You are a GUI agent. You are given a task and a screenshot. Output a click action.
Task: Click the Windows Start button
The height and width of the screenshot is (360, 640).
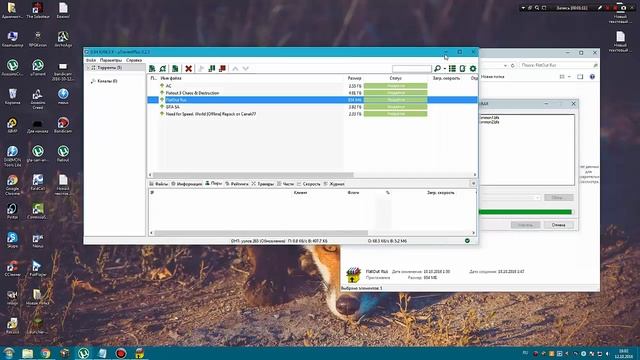[9, 353]
